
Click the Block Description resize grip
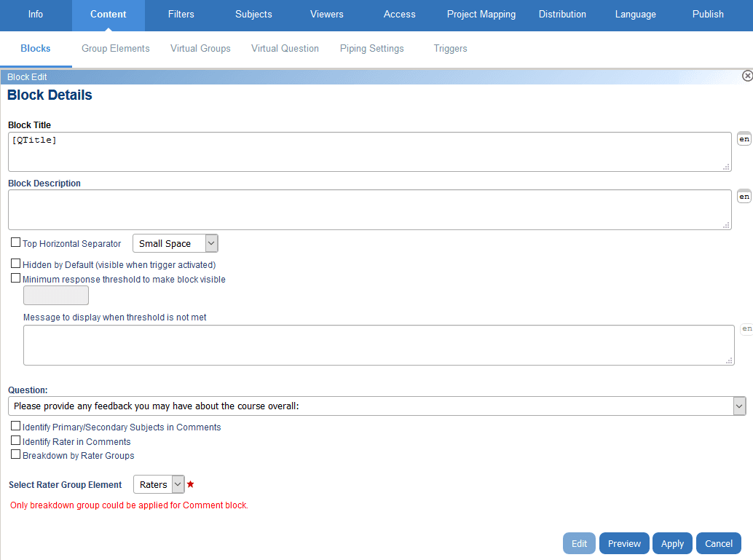pos(727,225)
